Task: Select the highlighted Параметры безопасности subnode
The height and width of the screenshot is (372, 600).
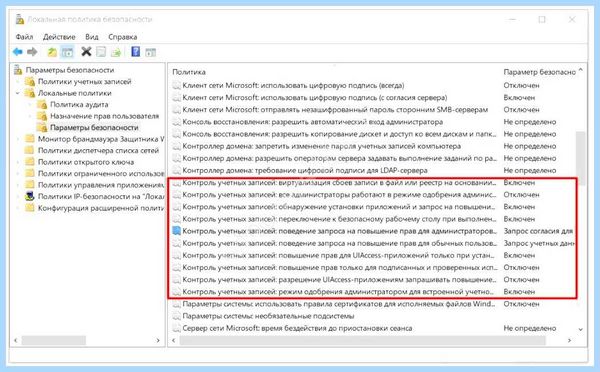Action: 94,127
